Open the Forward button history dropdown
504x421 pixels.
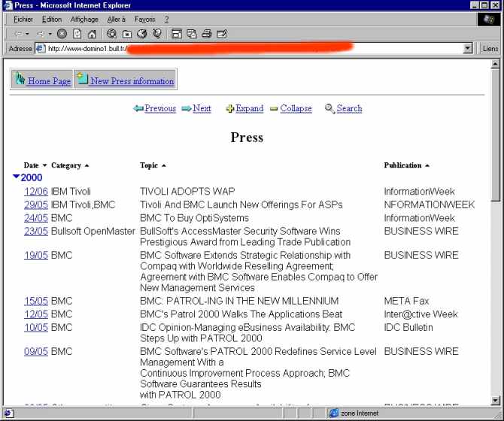pos(50,34)
